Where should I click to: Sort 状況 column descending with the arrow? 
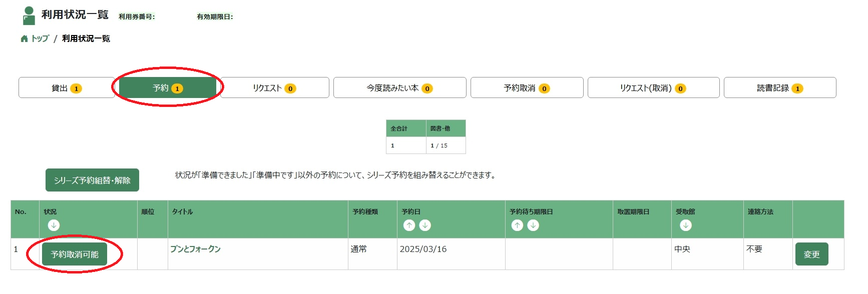pyautogui.click(x=54, y=225)
